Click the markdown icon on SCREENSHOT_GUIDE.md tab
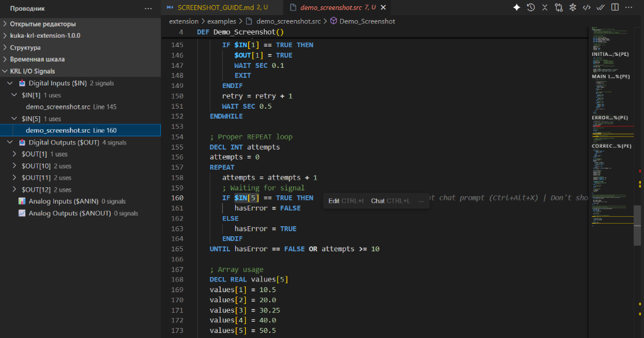The height and width of the screenshot is (338, 644). click(x=170, y=8)
